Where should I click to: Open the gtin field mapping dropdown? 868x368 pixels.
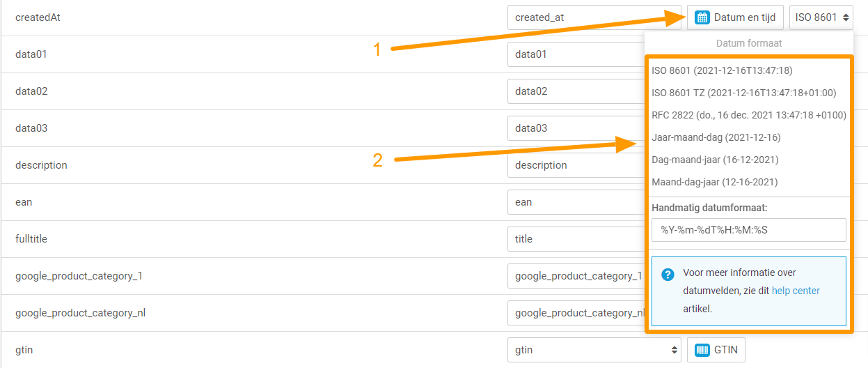pyautogui.click(x=594, y=350)
